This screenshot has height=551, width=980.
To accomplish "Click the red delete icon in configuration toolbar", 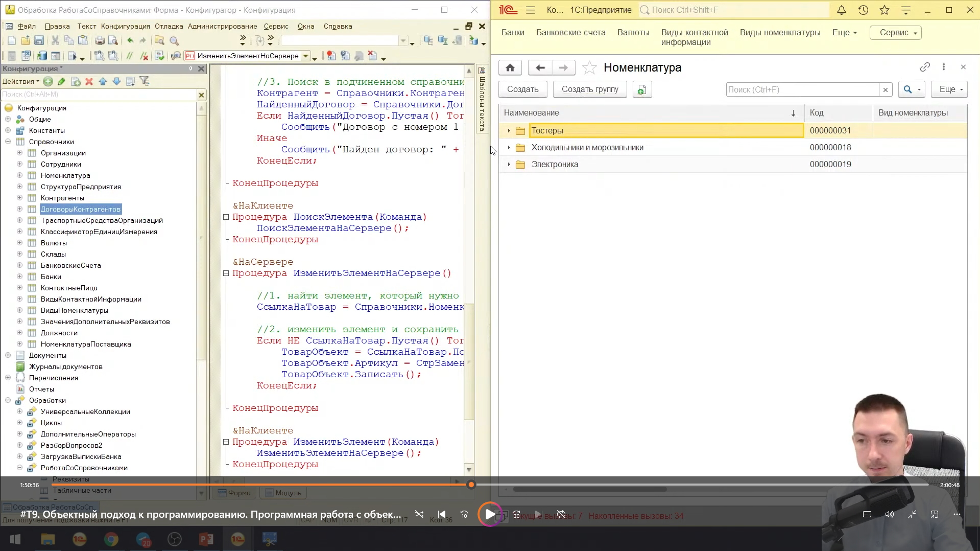I will point(89,81).
